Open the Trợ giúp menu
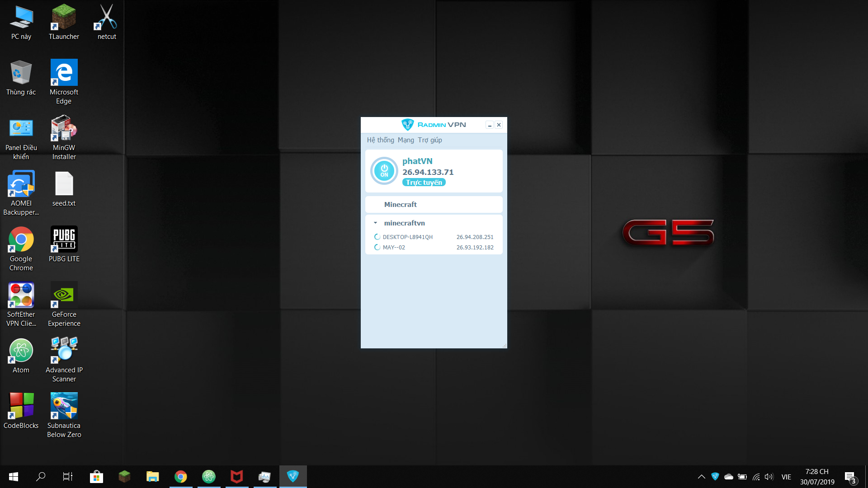The image size is (868, 488). (429, 140)
